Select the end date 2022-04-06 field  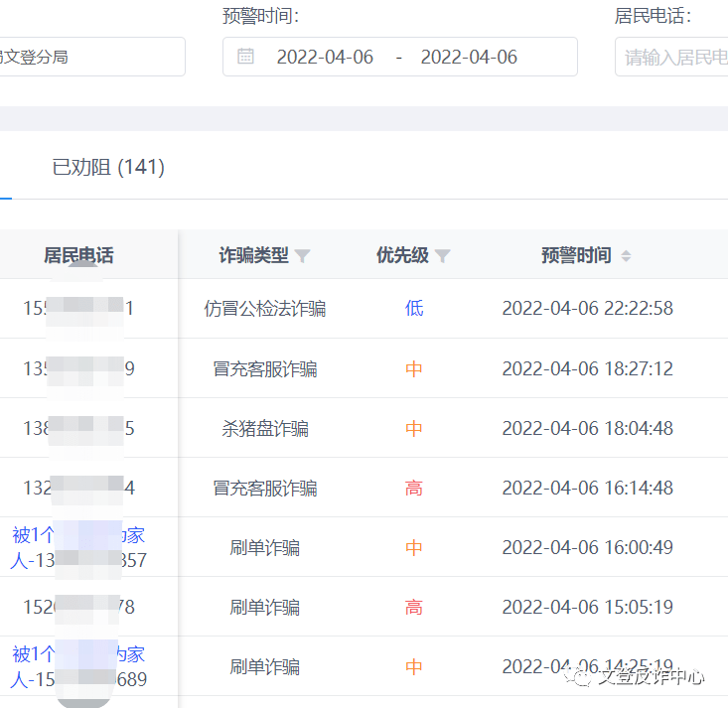coord(469,57)
